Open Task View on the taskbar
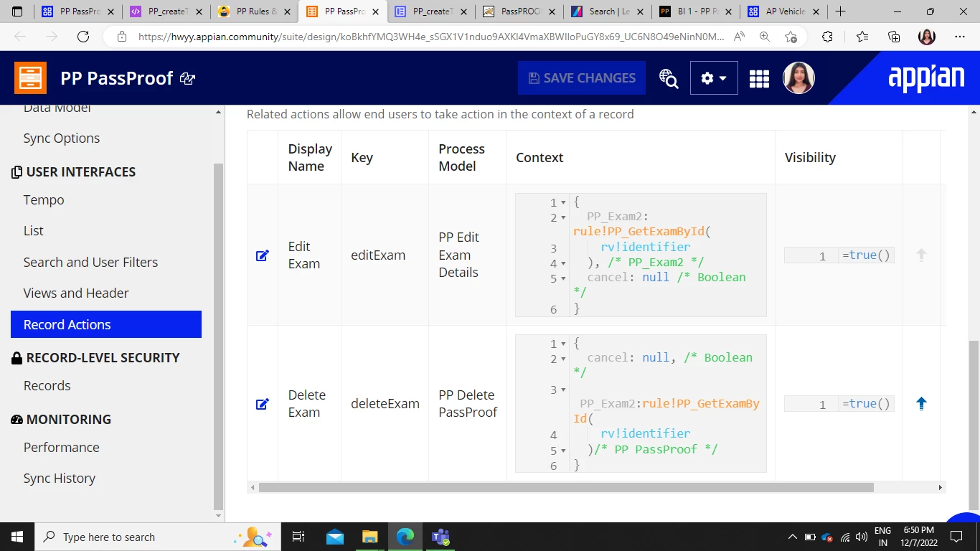 pos(298,537)
